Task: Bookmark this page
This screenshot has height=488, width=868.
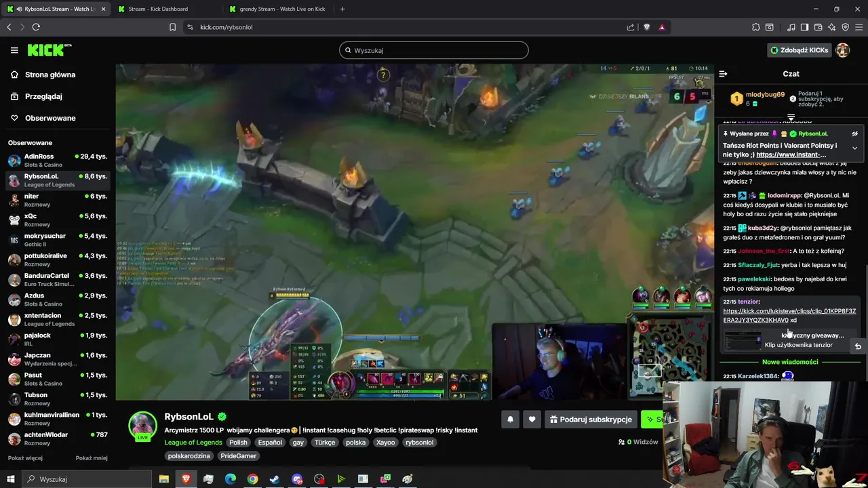Action: coord(173,27)
